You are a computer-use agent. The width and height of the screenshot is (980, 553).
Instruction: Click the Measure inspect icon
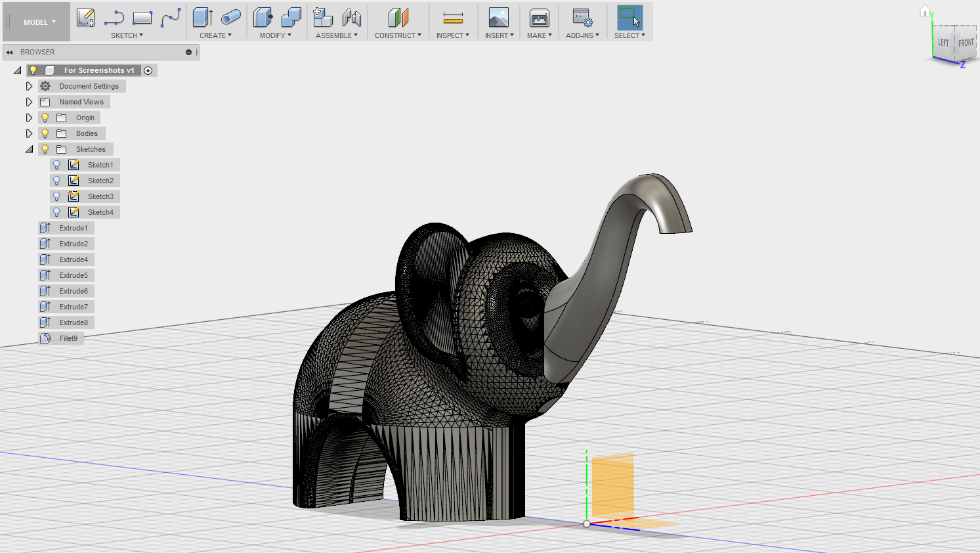(x=453, y=18)
